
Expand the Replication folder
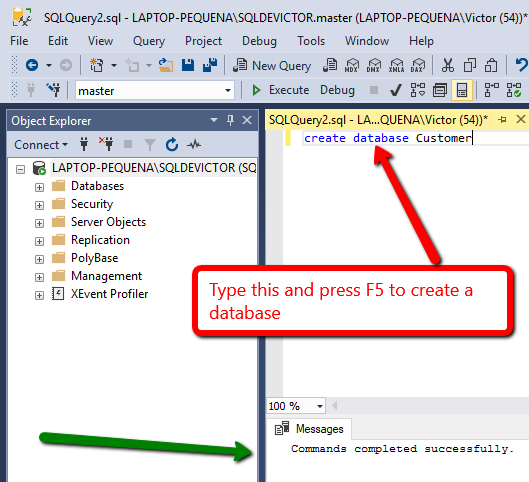39,241
